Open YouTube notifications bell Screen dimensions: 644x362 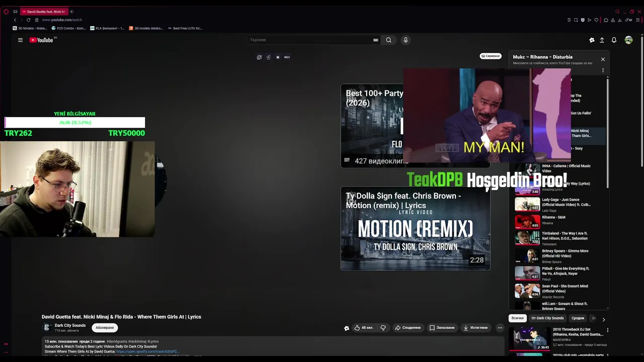[614, 40]
